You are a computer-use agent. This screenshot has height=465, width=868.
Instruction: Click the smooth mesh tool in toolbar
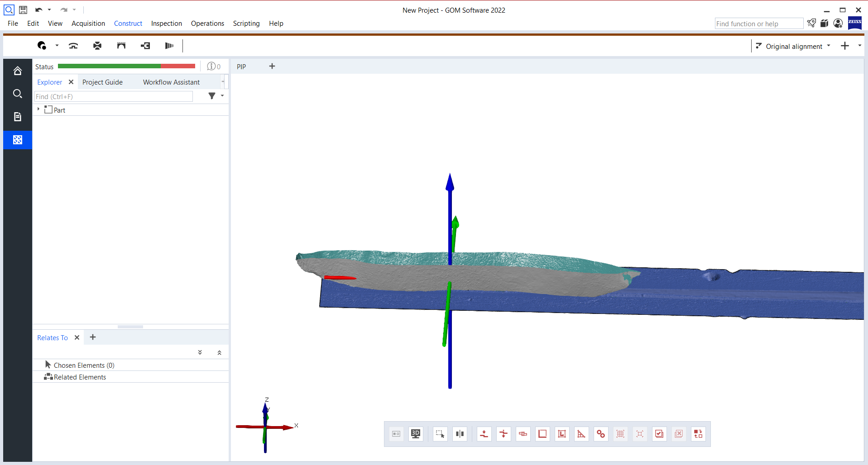click(42, 46)
